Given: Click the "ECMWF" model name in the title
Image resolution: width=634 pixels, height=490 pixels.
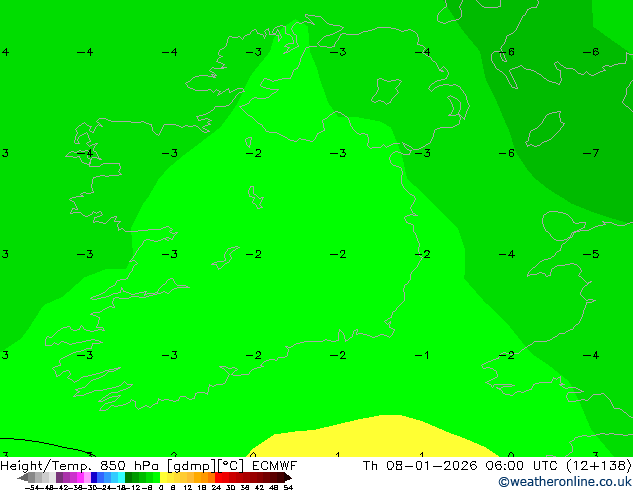Looking at the screenshot, I should pos(275,466).
